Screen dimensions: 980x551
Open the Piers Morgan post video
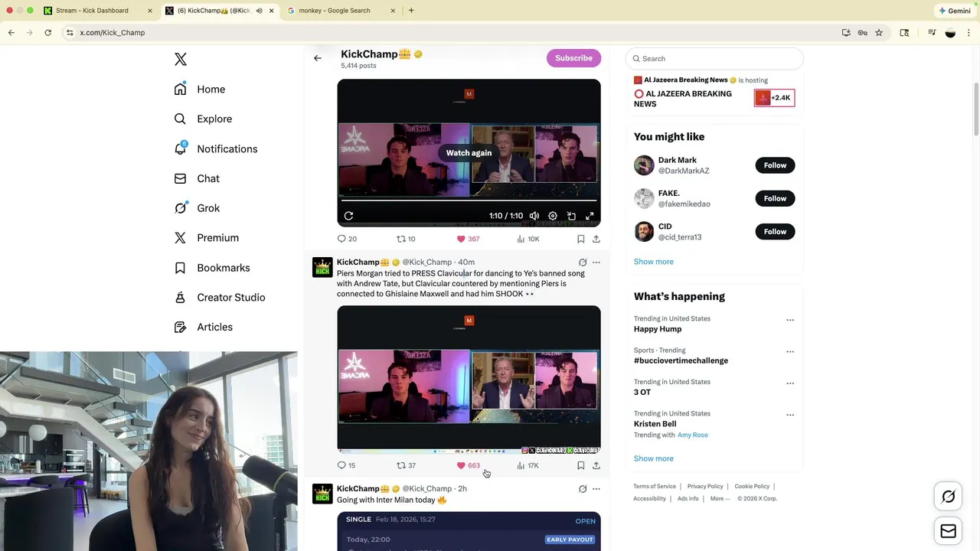[469, 380]
